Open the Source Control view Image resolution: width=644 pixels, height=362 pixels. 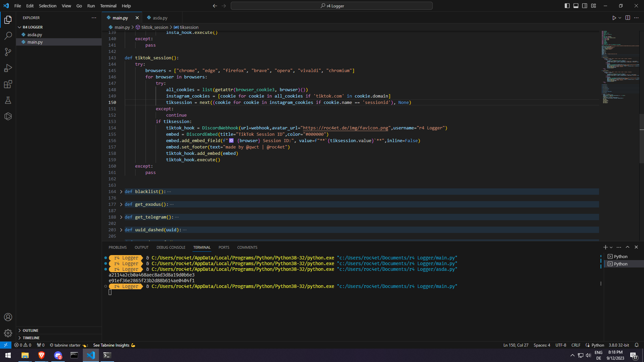coord(8,52)
